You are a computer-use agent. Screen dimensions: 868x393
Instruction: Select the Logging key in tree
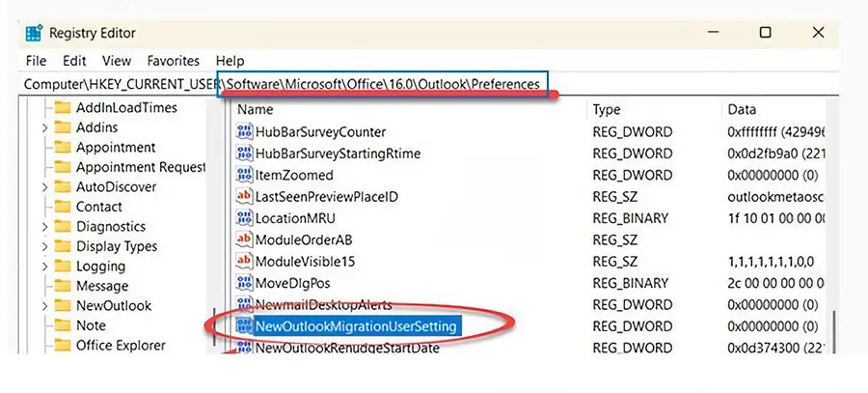click(100, 267)
